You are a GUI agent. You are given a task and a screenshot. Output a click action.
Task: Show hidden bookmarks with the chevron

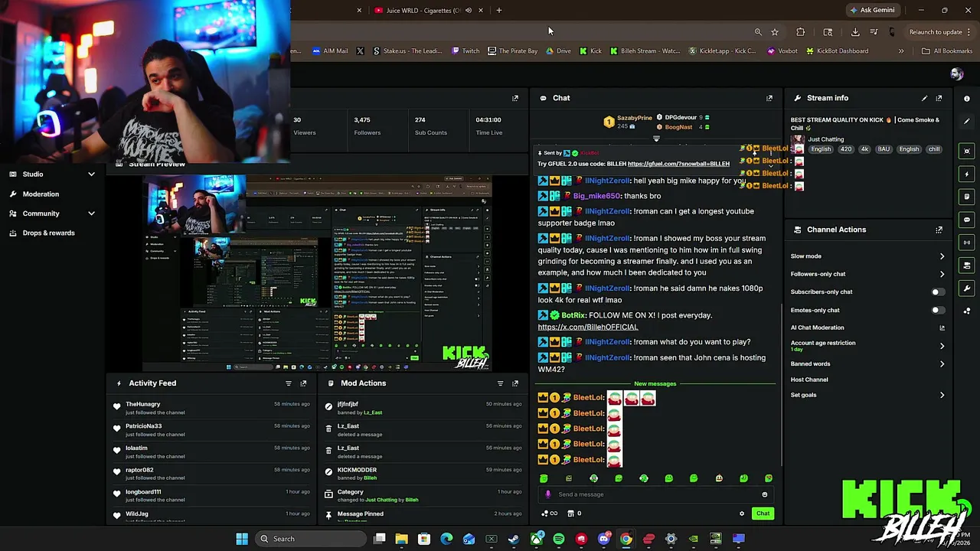tap(901, 51)
